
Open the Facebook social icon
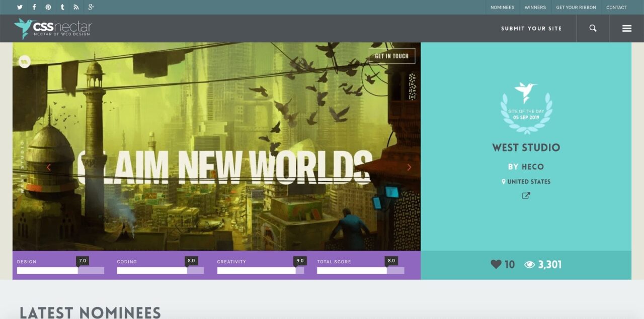(x=34, y=7)
